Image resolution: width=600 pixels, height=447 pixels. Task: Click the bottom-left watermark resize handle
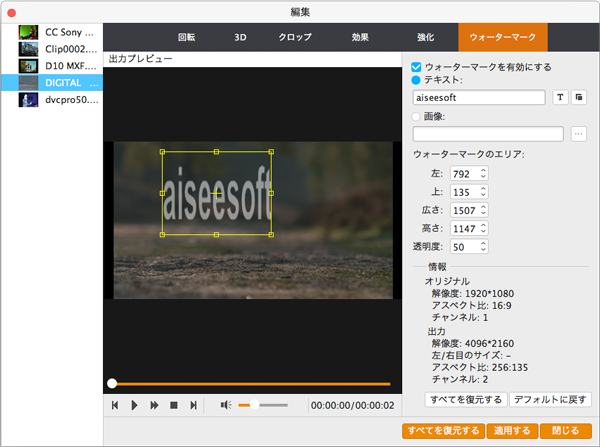point(162,234)
